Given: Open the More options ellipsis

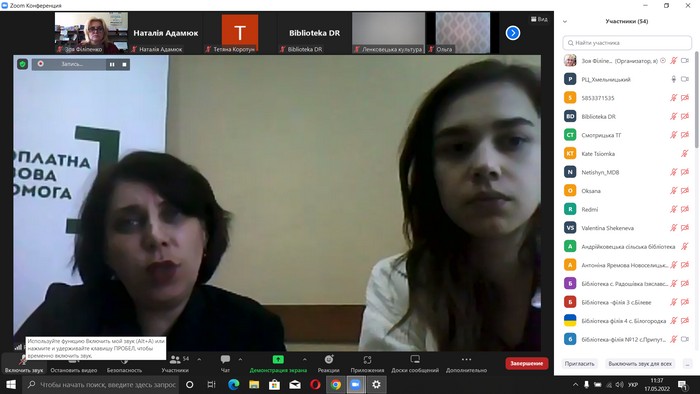Looking at the screenshot, I should pos(466,363).
